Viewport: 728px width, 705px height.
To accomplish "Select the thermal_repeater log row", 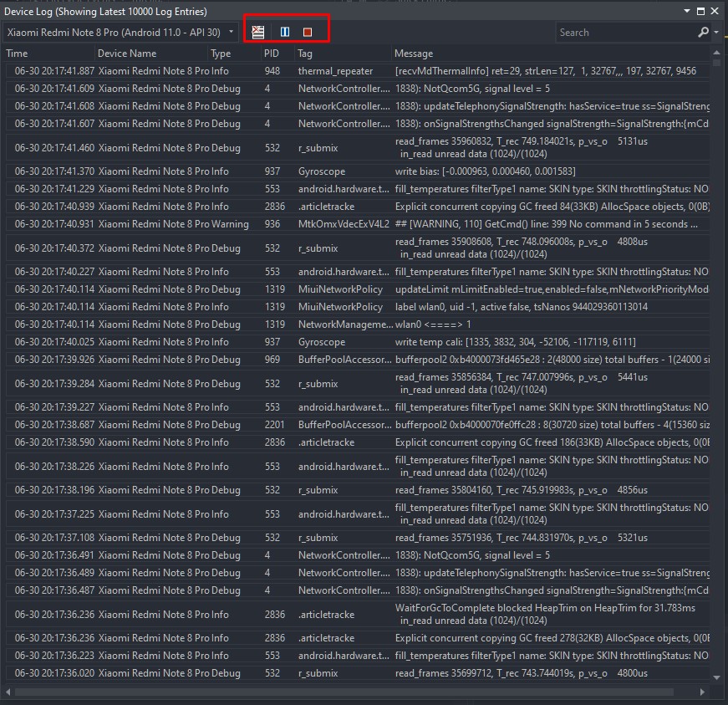I will pos(358,71).
